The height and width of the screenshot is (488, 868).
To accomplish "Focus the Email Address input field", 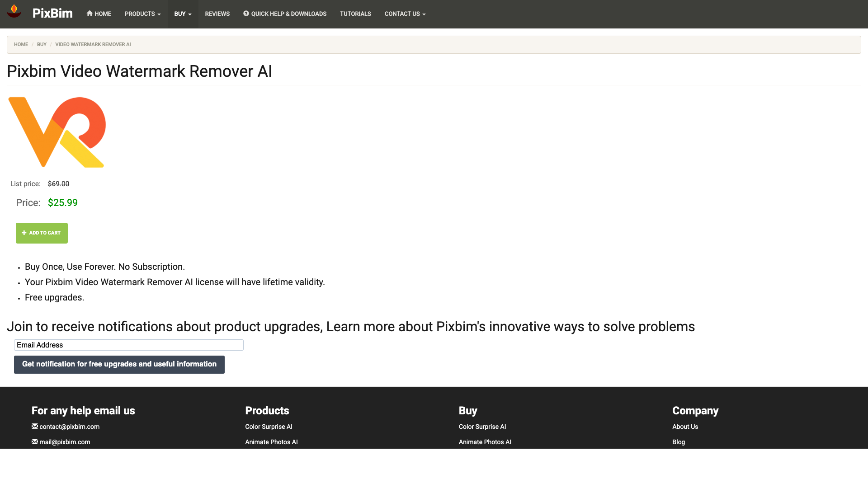I will 129,345.
